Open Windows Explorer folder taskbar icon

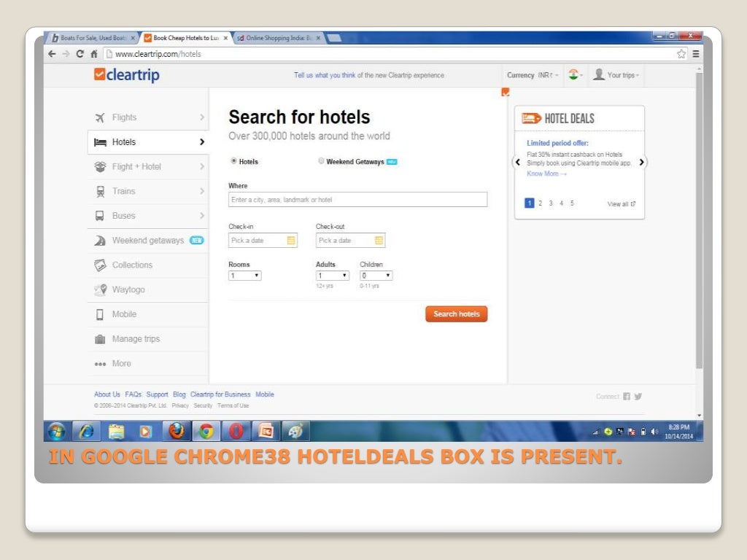pyautogui.click(x=116, y=432)
